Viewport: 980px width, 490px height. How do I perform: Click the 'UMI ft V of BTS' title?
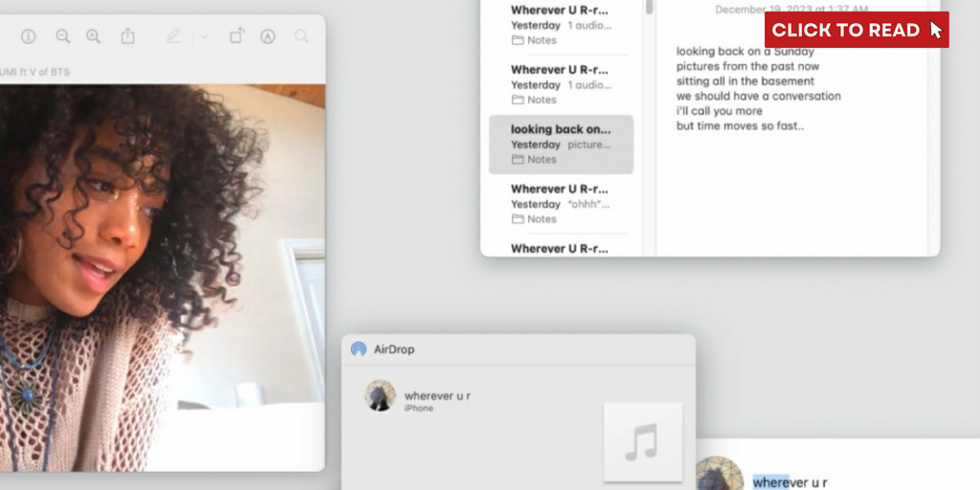35,72
